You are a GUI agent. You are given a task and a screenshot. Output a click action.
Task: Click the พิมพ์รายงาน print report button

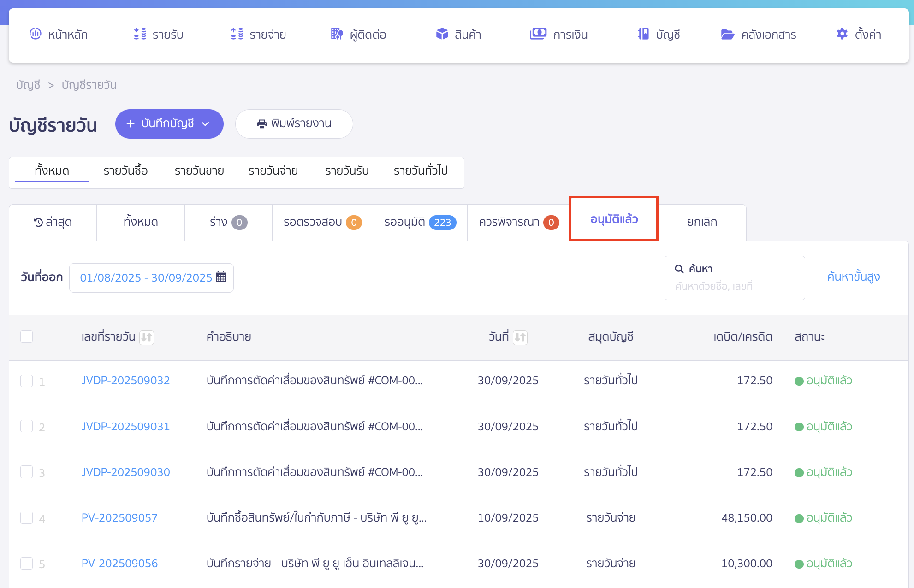(x=294, y=124)
